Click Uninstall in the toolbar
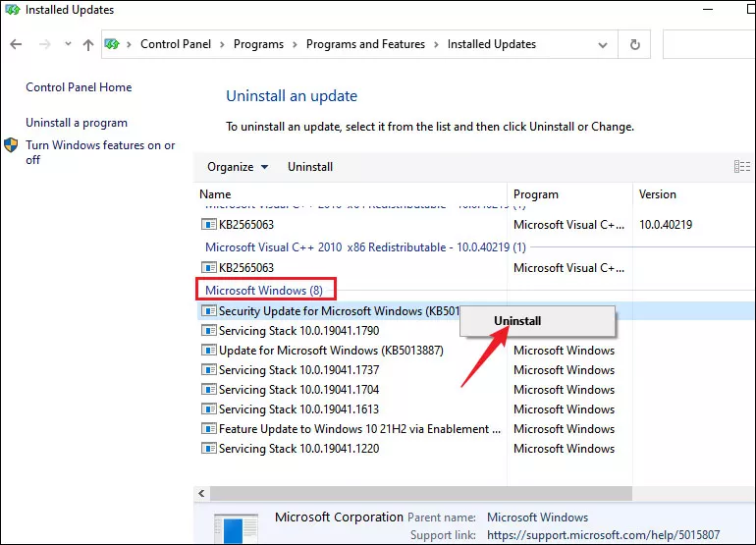The height and width of the screenshot is (545, 756). tap(310, 167)
